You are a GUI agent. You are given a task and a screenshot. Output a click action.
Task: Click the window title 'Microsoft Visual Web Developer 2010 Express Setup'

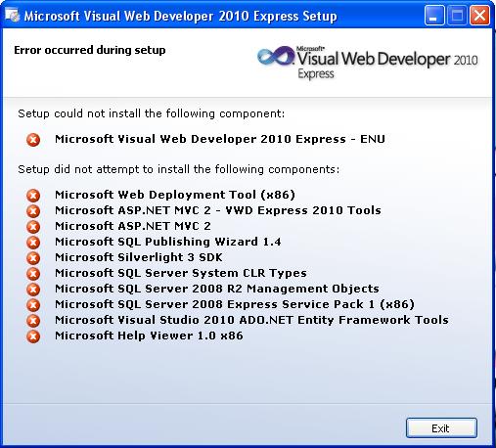coord(180,16)
